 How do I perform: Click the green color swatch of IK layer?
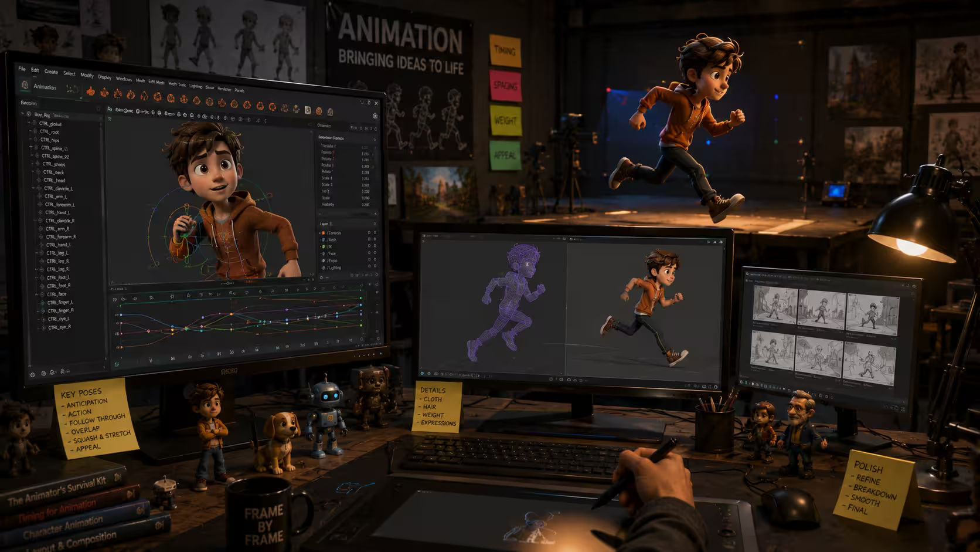(323, 246)
